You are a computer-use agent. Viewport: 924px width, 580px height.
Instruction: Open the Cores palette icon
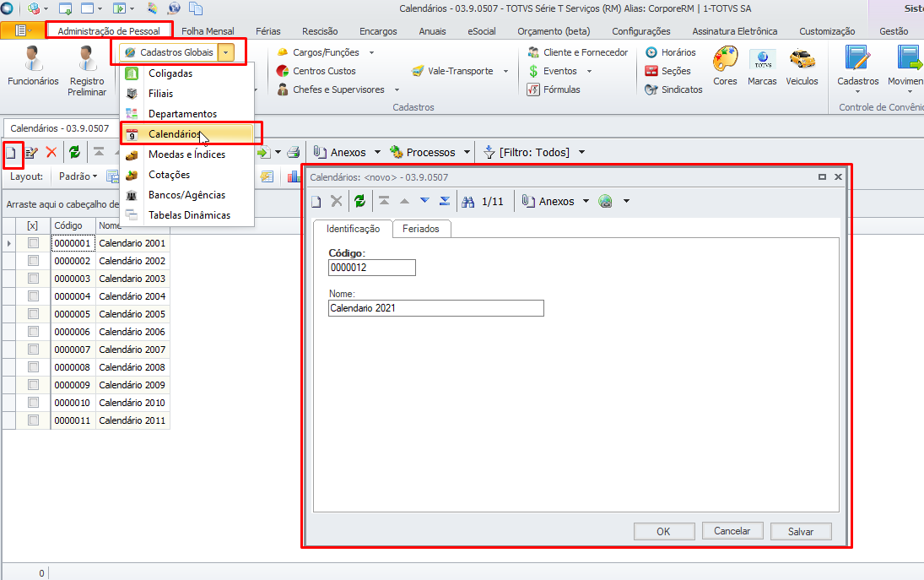tap(725, 66)
